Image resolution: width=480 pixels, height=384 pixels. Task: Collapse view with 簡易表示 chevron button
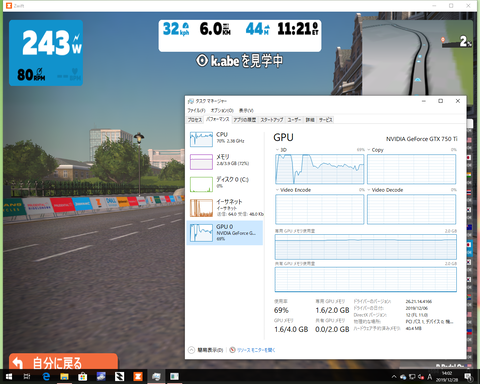(x=191, y=350)
